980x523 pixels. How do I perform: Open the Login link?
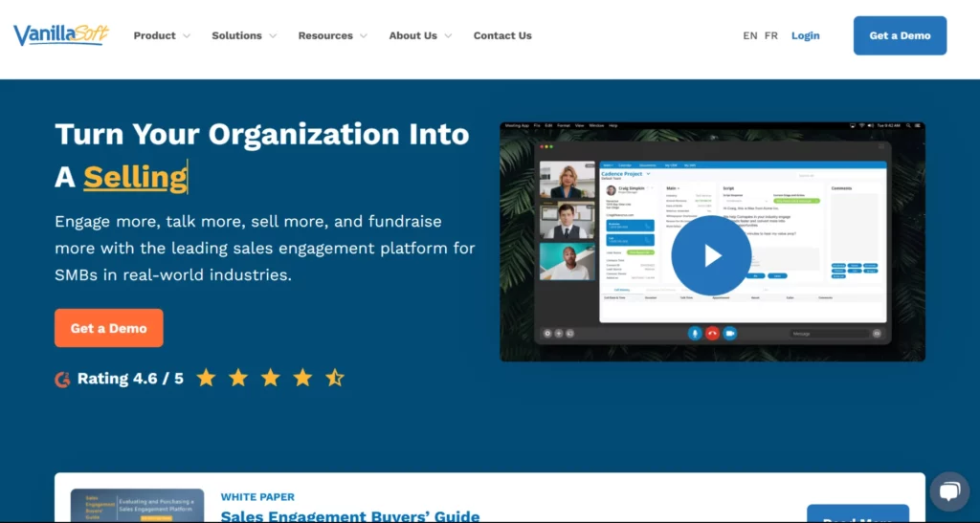(x=805, y=35)
